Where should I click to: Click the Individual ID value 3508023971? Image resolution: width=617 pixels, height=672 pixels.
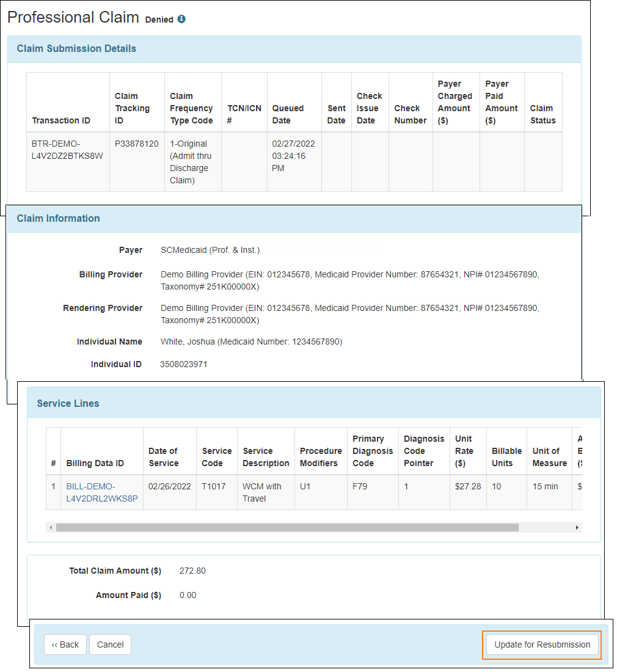[x=184, y=365]
